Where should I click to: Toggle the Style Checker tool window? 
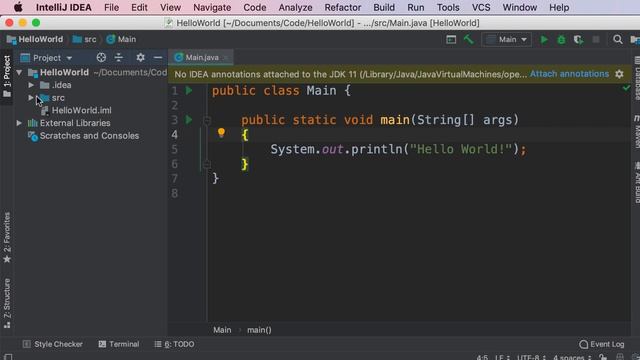[53, 344]
